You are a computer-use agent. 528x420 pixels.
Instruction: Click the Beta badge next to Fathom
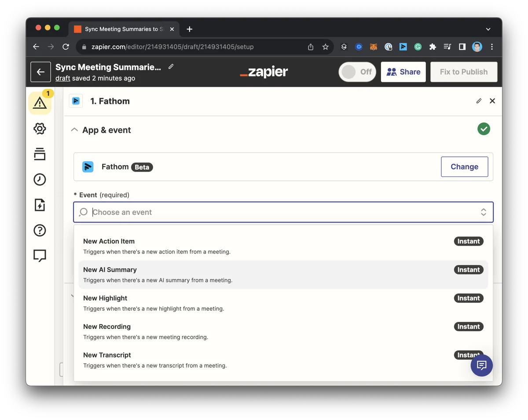[142, 167]
